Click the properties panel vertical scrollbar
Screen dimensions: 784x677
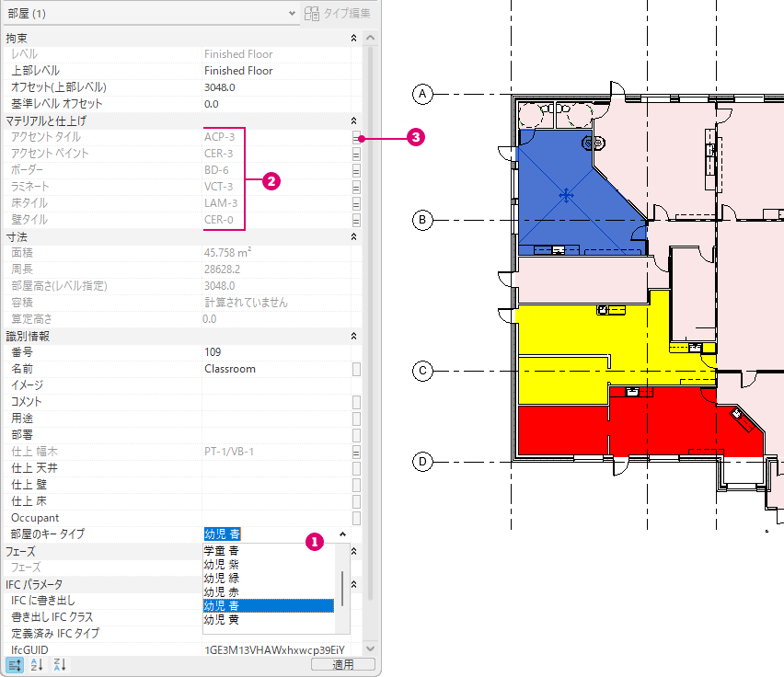pyautogui.click(x=370, y=322)
